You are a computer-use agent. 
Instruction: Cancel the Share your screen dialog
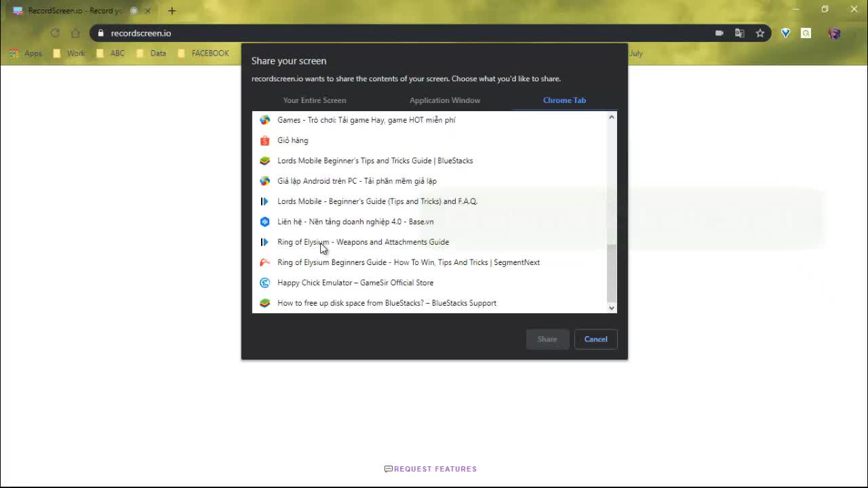pyautogui.click(x=596, y=340)
